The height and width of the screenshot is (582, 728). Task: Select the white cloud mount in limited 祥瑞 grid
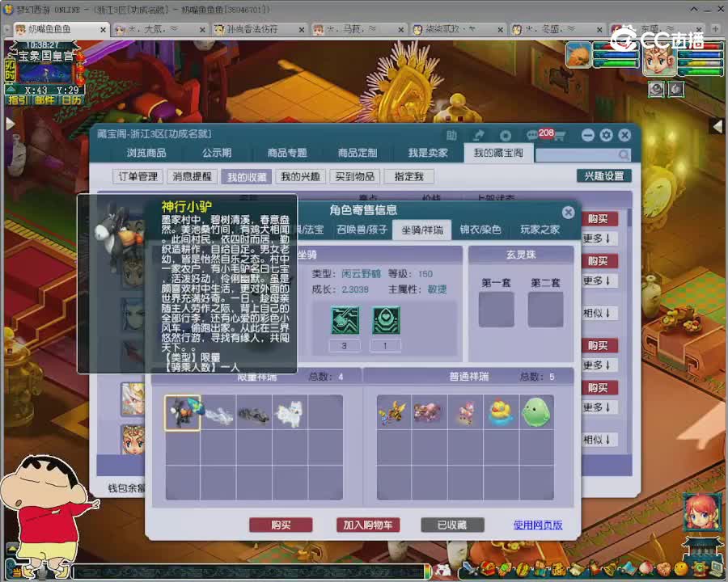point(218,412)
